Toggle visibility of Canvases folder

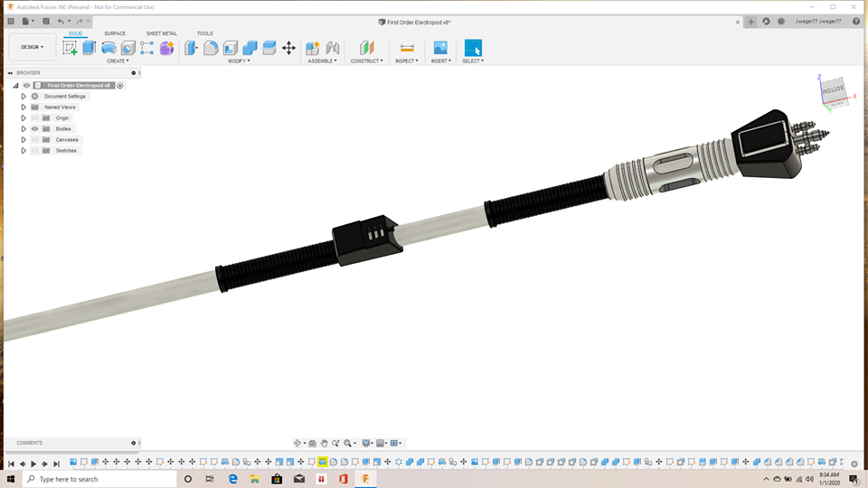point(35,139)
